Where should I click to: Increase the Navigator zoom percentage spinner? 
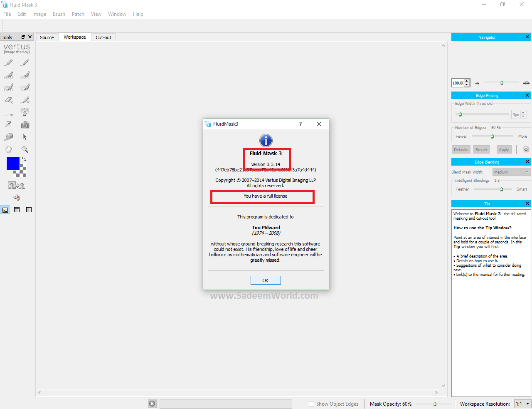[467, 81]
